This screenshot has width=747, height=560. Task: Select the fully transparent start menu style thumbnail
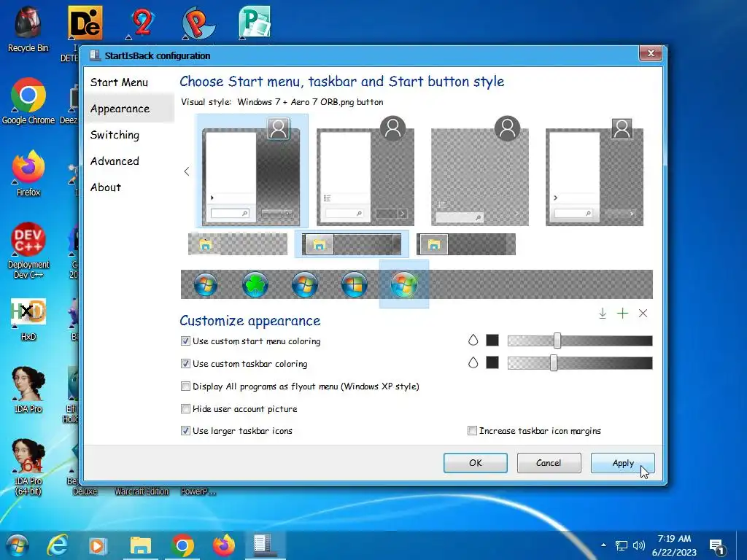tap(480, 171)
